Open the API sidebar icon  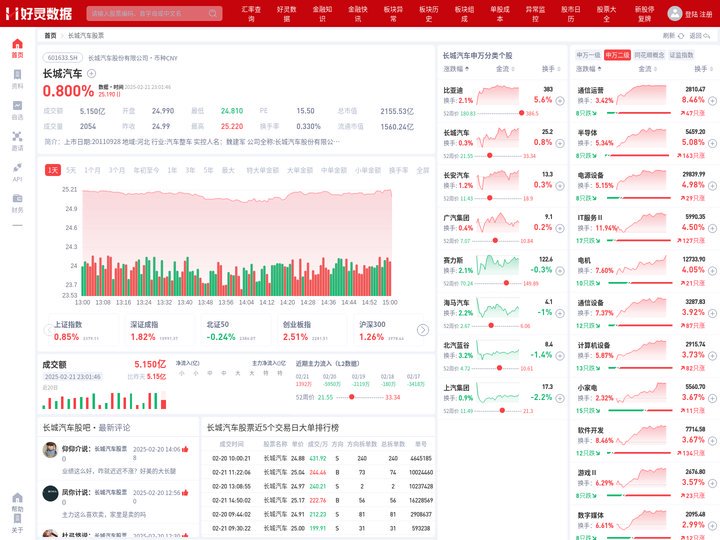point(17,167)
